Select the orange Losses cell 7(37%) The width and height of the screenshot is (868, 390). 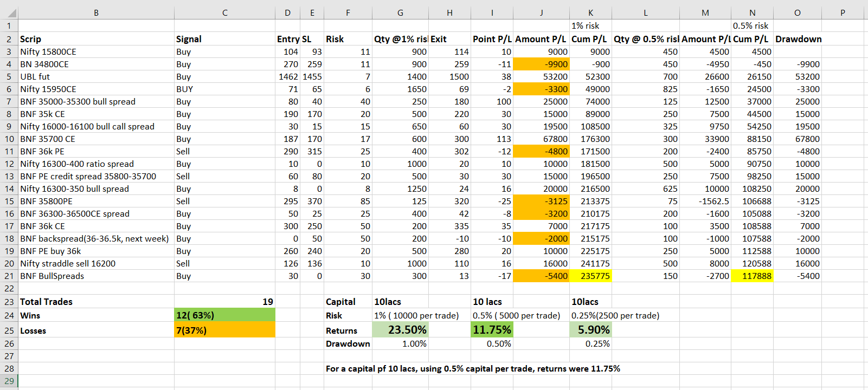pyautogui.click(x=224, y=330)
